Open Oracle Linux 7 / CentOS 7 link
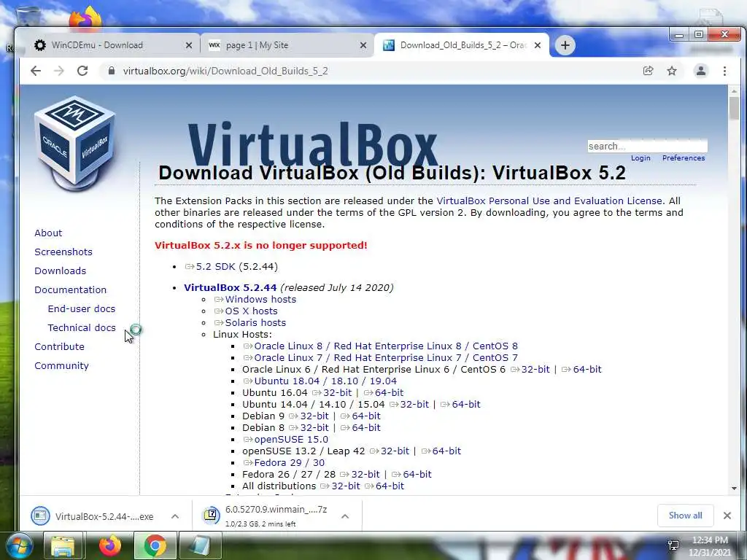The height and width of the screenshot is (560, 747). click(385, 357)
